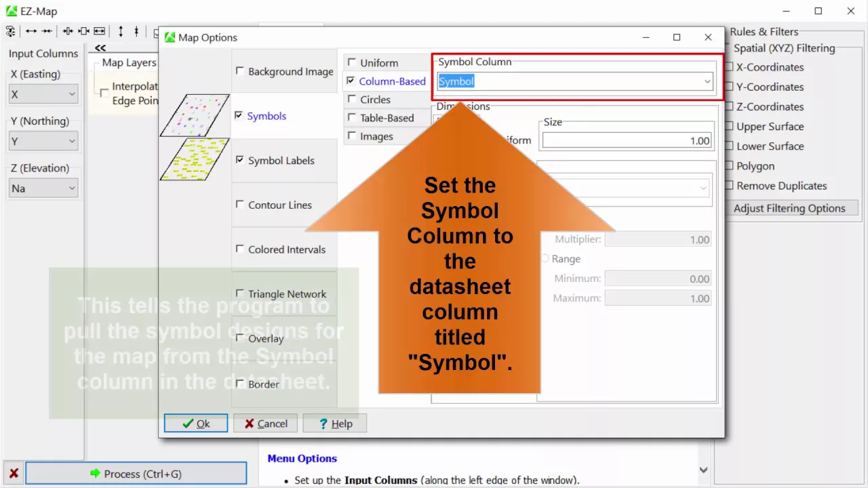Click the Maximum range value field
The height and width of the screenshot is (488, 868).
click(658, 298)
